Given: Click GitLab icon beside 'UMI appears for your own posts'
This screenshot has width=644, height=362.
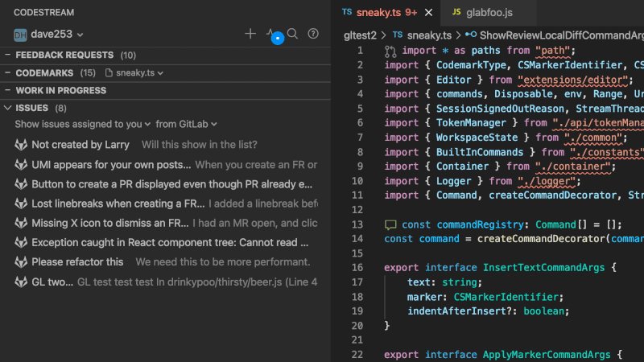Looking at the screenshot, I should click(21, 165).
